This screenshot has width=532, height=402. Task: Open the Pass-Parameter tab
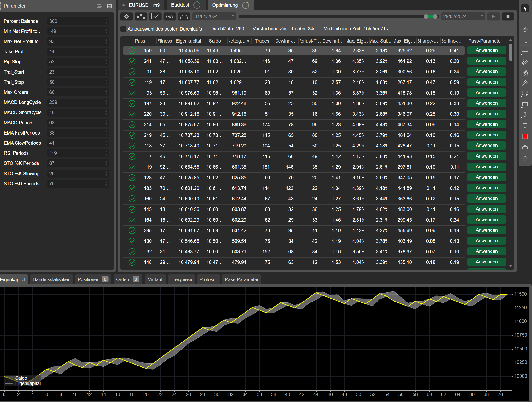(x=241, y=279)
